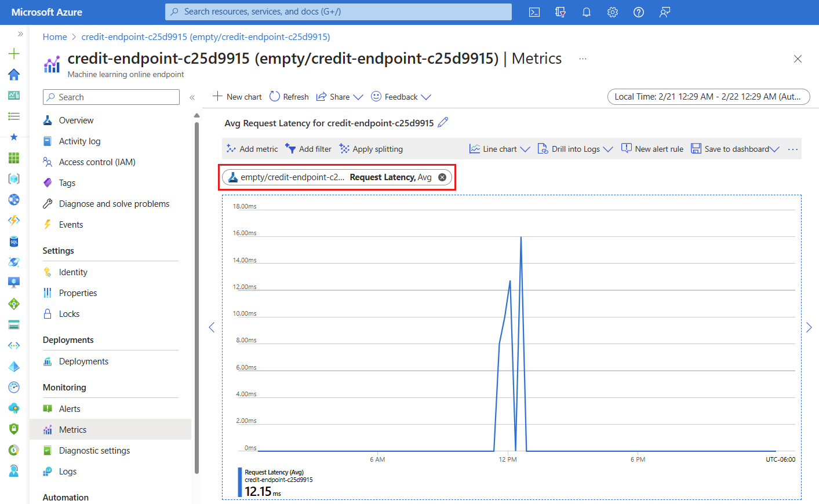
Task: Click the Create a resource plus icon
Action: (14, 54)
